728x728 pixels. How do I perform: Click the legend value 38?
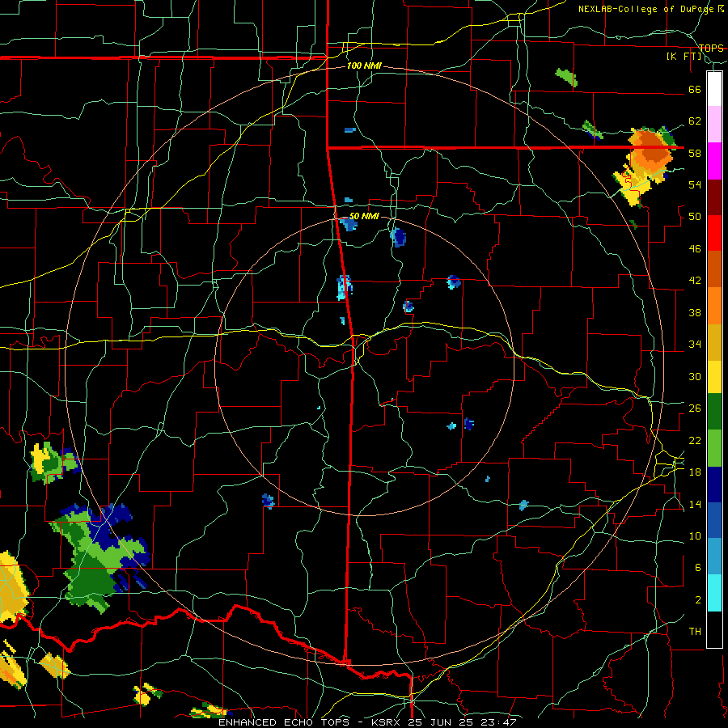695,312
